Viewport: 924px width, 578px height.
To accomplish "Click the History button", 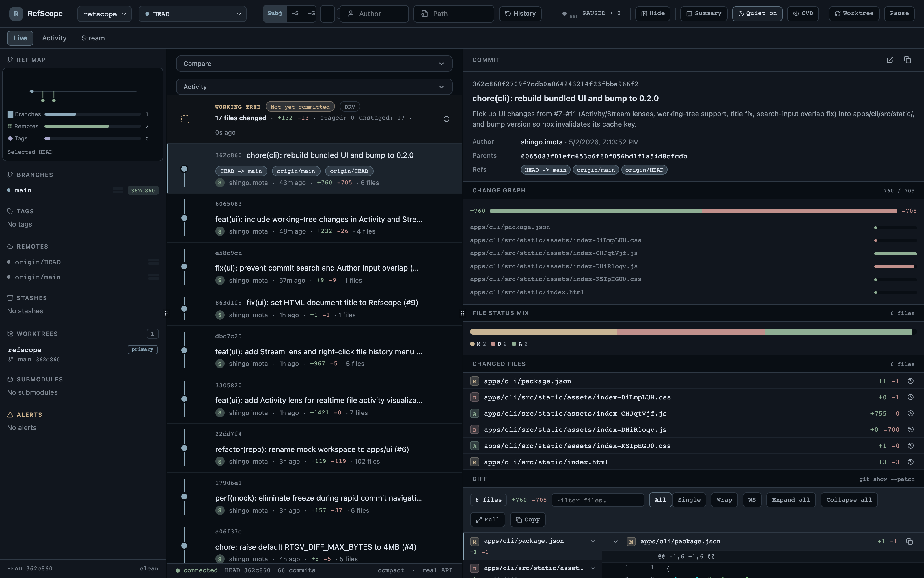I will pos(520,13).
